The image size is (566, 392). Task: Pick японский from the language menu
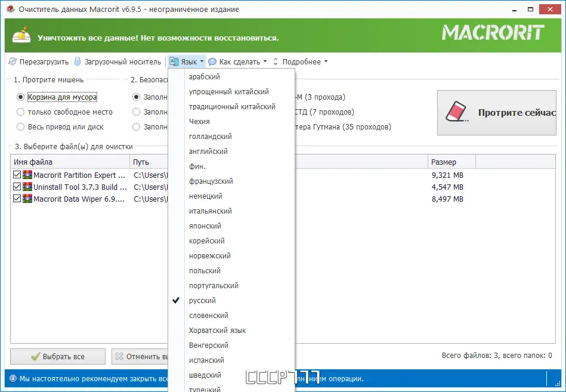[x=231, y=226]
